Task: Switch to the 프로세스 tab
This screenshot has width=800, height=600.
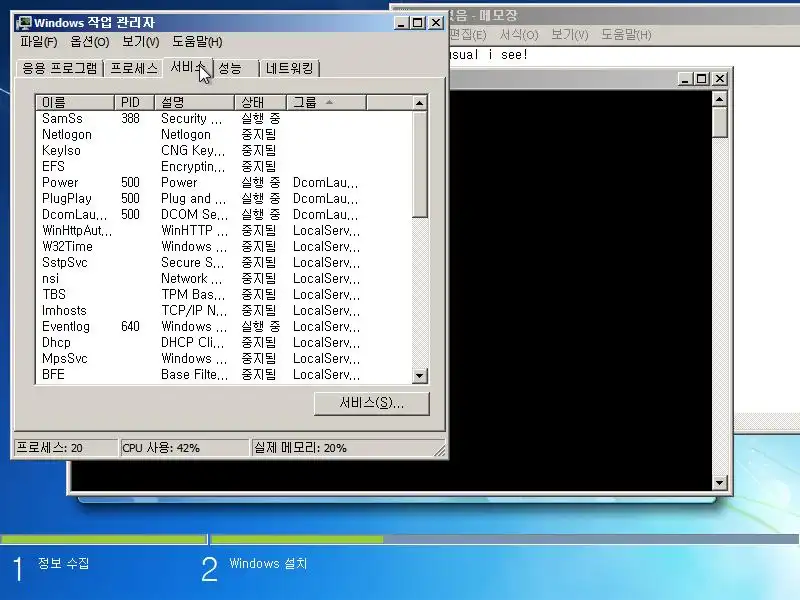Action: tap(134, 68)
